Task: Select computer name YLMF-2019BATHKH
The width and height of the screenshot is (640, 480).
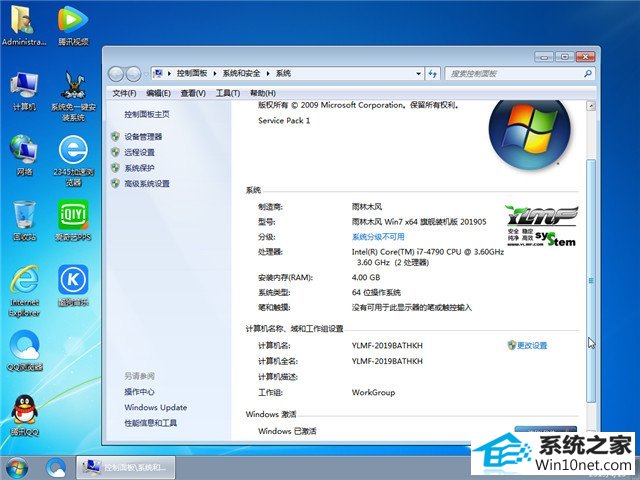Action: coord(387,345)
